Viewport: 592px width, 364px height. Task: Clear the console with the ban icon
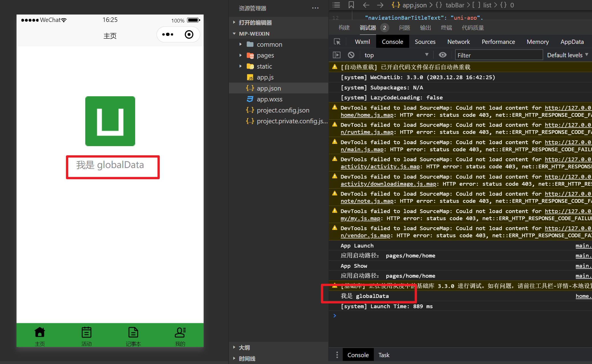click(351, 55)
